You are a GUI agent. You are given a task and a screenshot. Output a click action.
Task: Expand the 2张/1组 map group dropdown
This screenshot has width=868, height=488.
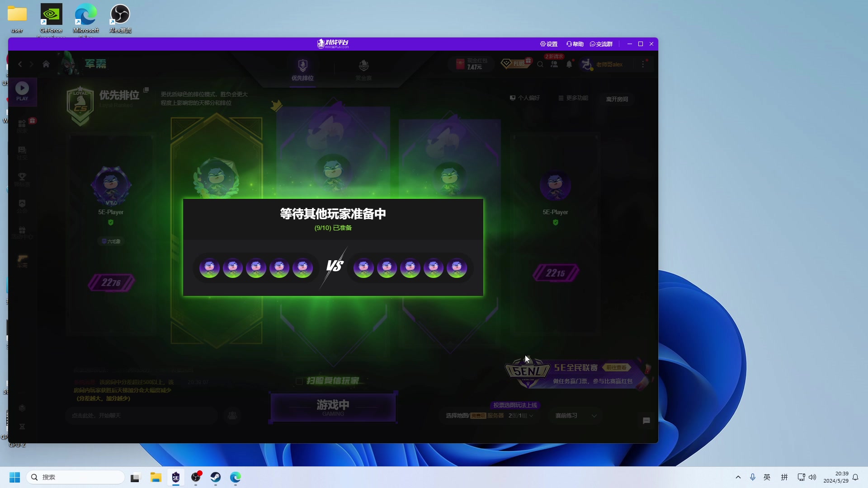click(521, 415)
